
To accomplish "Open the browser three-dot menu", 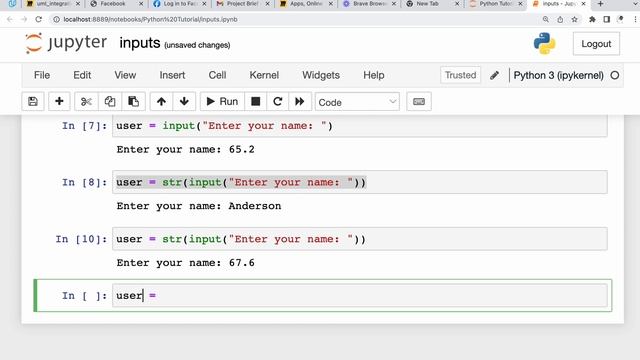I will tap(635, 19).
